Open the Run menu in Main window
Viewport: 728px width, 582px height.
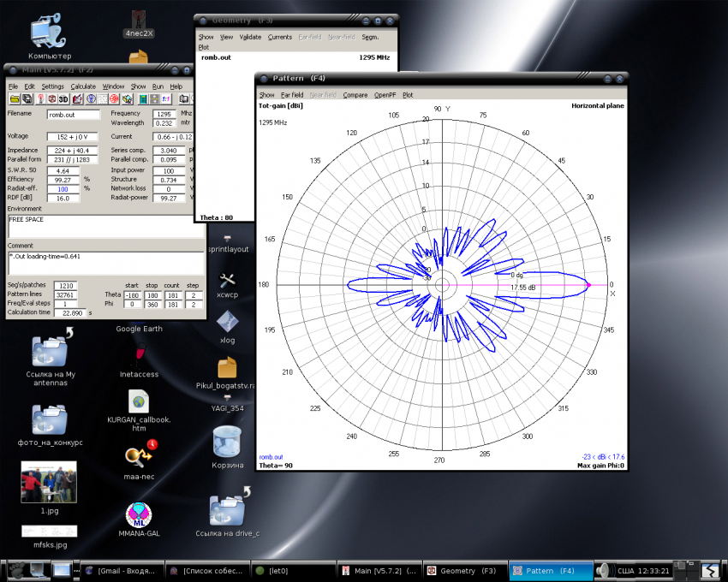click(x=158, y=86)
